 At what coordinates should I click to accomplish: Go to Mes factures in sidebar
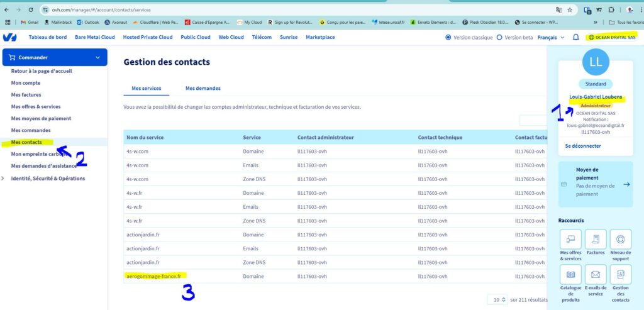[26, 95]
